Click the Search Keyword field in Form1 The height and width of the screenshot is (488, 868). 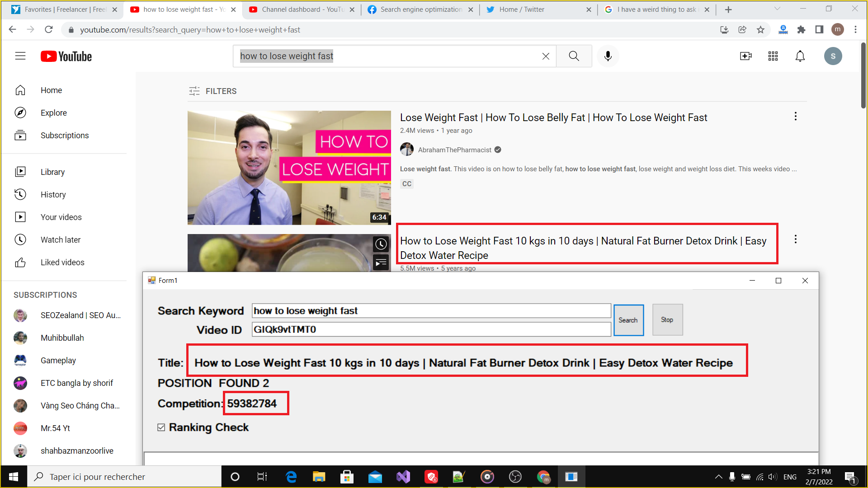[431, 311]
